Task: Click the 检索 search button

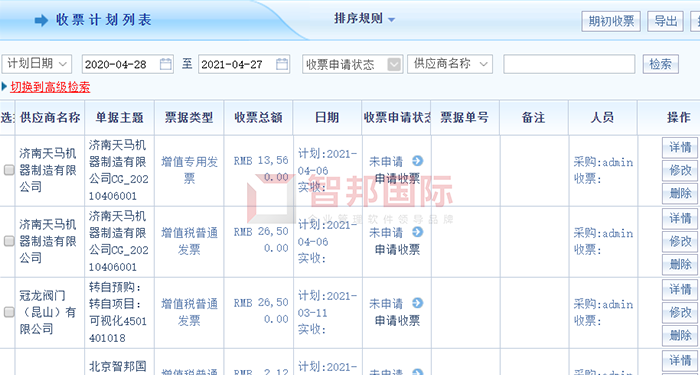Action: 661,64
